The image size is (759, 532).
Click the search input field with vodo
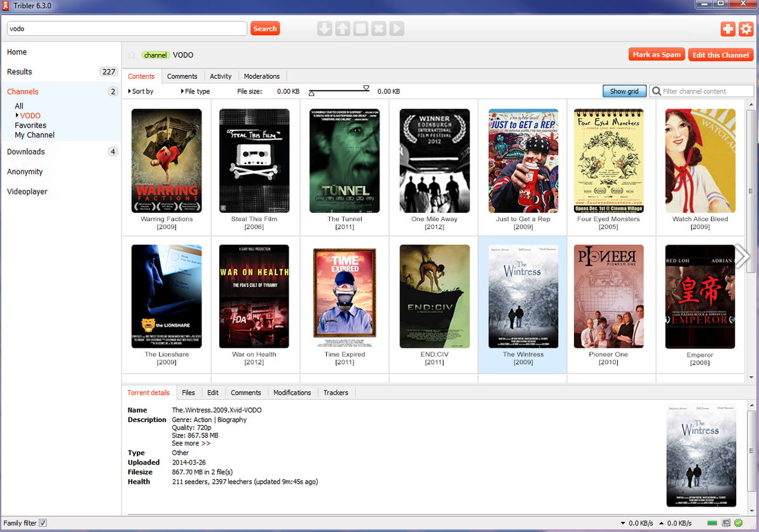click(x=127, y=29)
